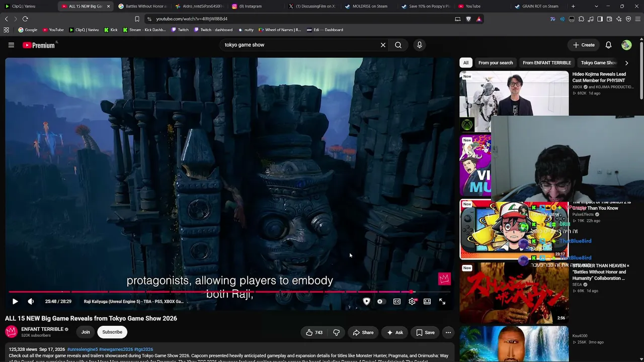Toggle the autoplay switch
This screenshot has width=644, height=362.
coord(380,302)
